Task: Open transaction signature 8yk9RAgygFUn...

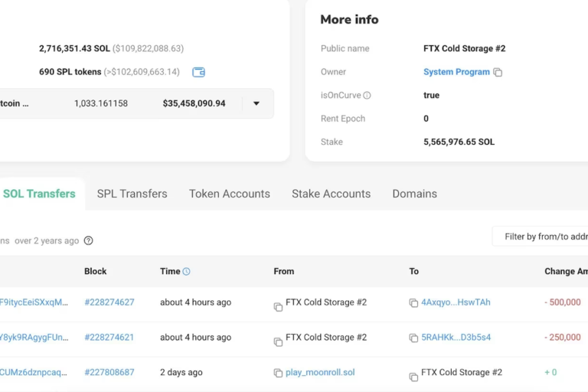Action: [34, 337]
